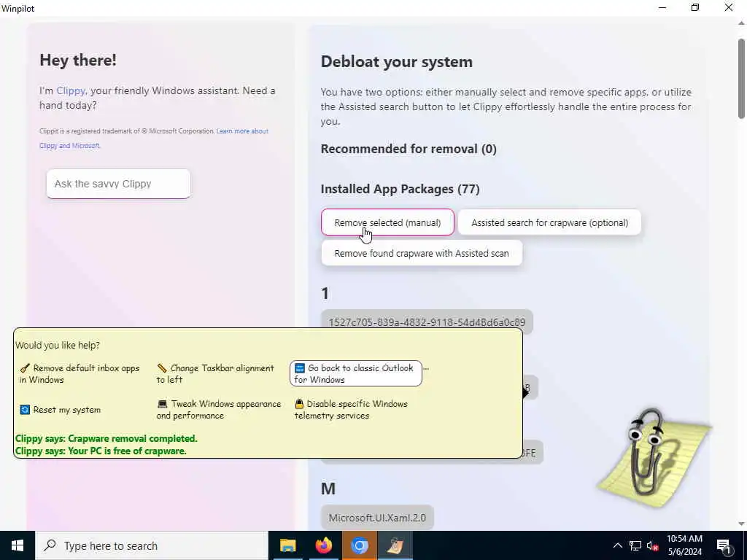Click the ellipsis next to classic Outlook option
The height and width of the screenshot is (560, 747).
(x=426, y=368)
